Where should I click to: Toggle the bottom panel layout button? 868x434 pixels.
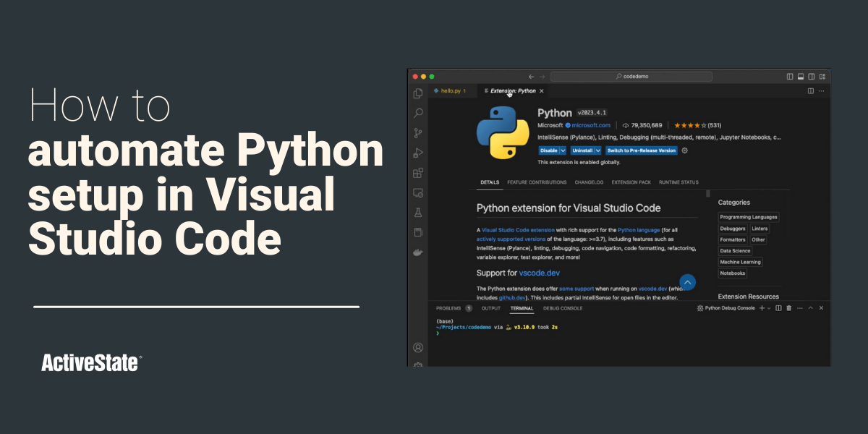coord(800,77)
